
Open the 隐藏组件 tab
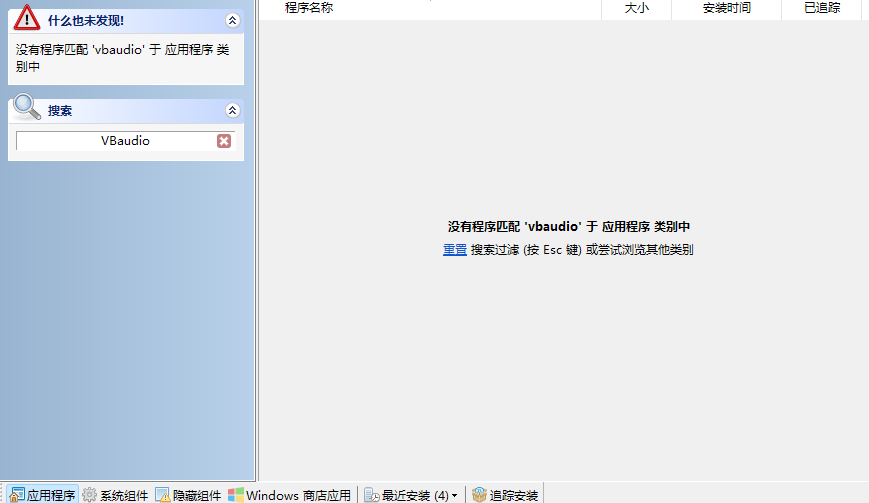click(188, 495)
